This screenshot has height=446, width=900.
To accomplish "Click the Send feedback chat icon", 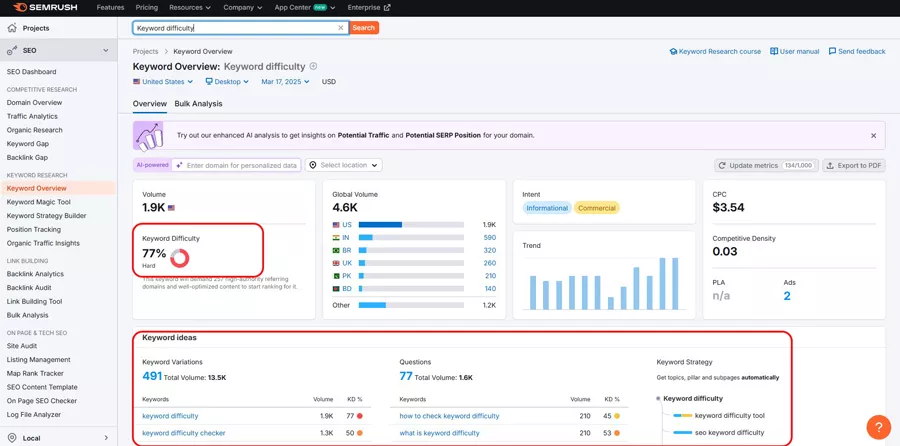I will click(x=832, y=52).
